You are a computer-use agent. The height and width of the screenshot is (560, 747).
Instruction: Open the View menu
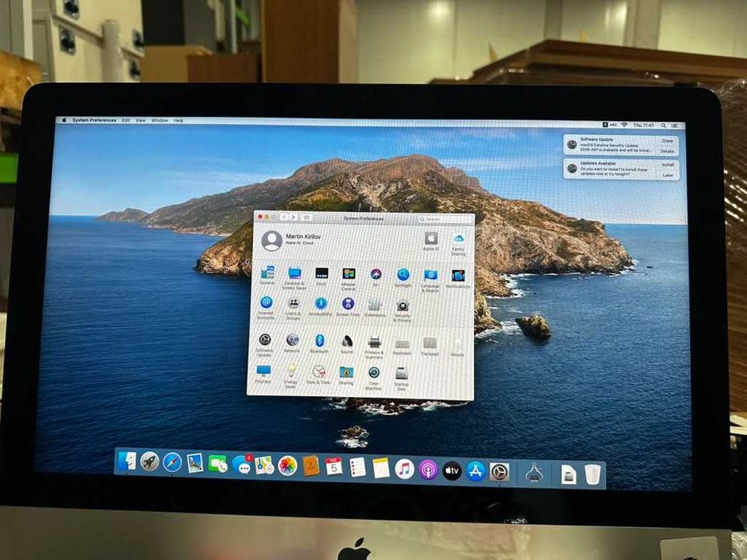pyautogui.click(x=141, y=121)
